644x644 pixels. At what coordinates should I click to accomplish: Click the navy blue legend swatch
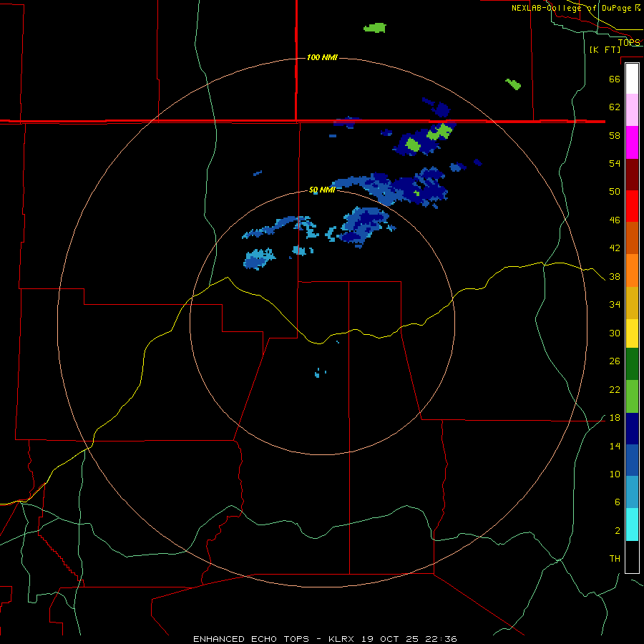632,429
